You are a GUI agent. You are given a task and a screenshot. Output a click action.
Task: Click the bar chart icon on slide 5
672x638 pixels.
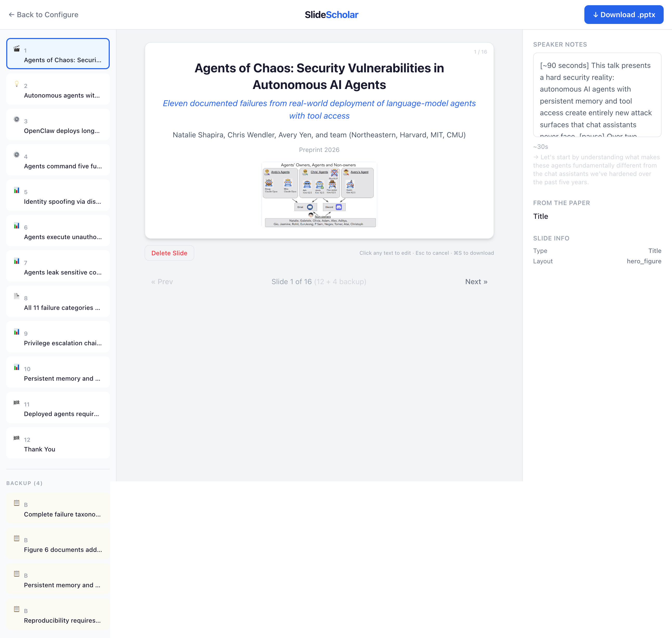point(16,190)
